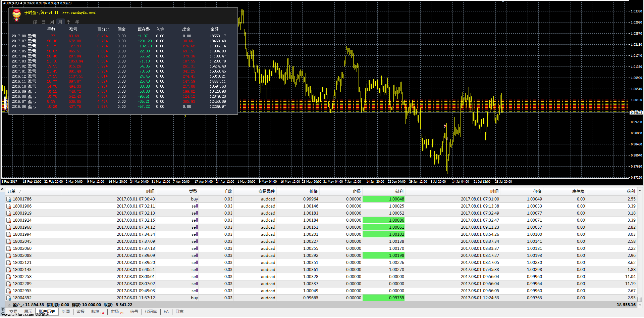The image size is (644, 318).
Task: Open the 交易 terminal tab
Action: tap(13, 312)
